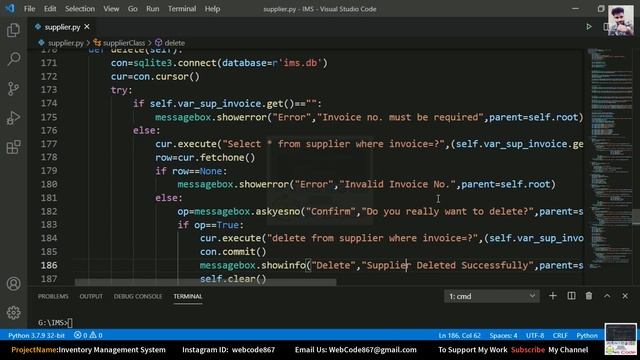Click line number 186
The width and height of the screenshot is (640, 360).
click(49, 265)
